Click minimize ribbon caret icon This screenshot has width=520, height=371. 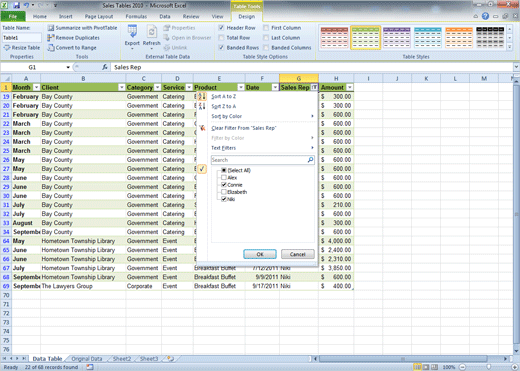pos(476,16)
